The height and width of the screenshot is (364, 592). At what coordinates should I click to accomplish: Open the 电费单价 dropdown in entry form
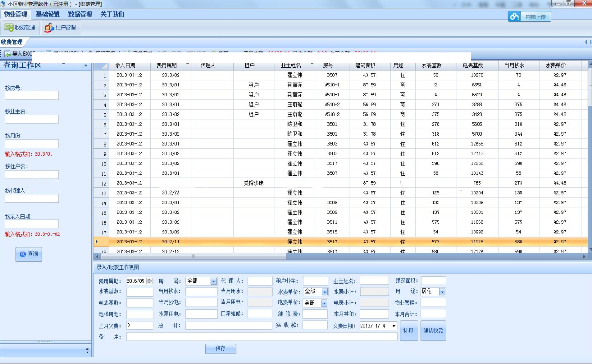[325, 303]
